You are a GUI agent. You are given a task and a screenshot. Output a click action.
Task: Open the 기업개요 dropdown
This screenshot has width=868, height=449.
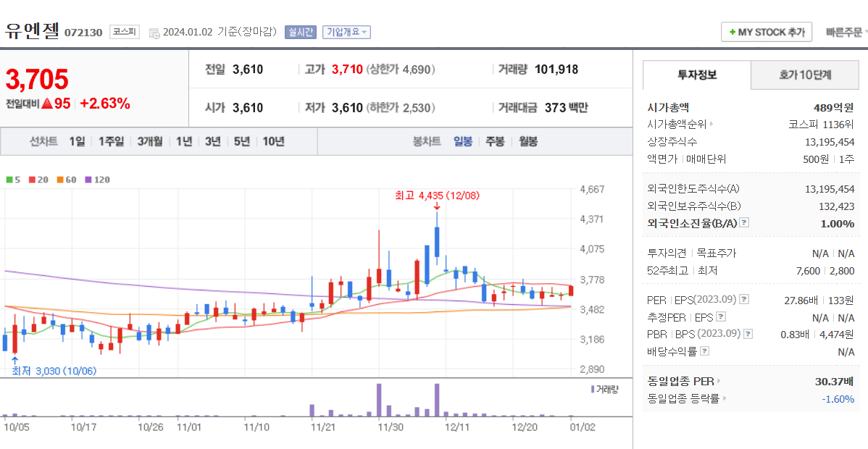pyautogui.click(x=346, y=32)
